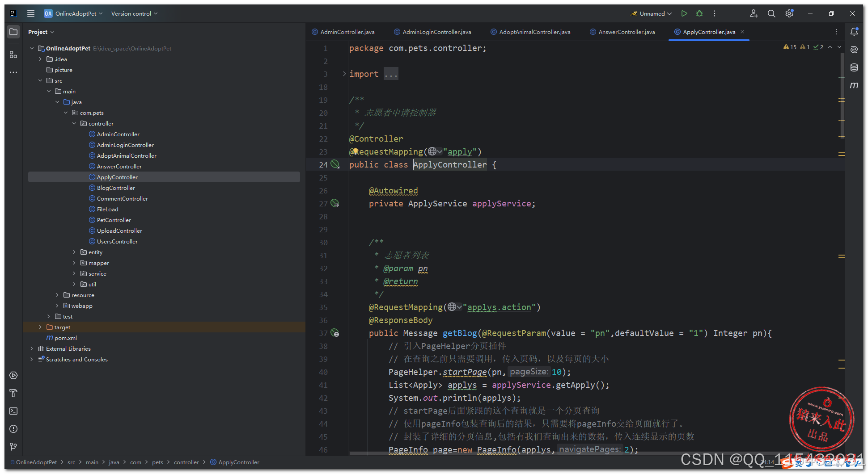Open the Maven tool window
This screenshot has width=868, height=474.
point(854,85)
